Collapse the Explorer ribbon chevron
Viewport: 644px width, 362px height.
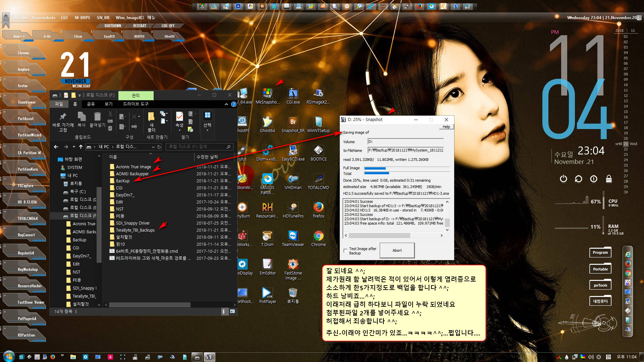click(x=226, y=104)
